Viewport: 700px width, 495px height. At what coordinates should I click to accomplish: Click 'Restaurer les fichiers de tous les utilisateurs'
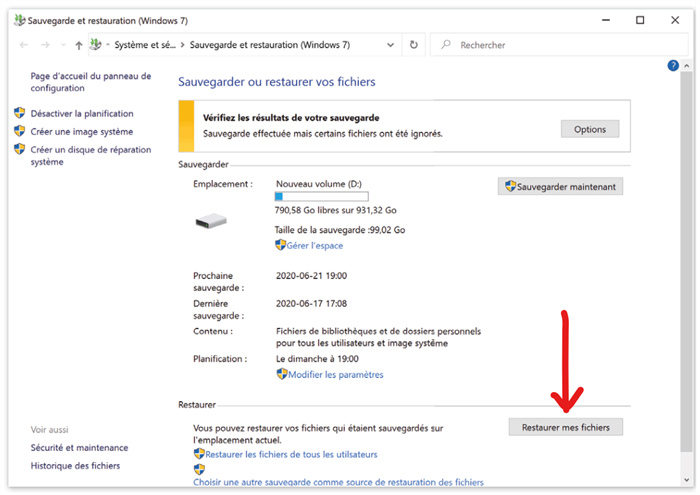point(291,454)
